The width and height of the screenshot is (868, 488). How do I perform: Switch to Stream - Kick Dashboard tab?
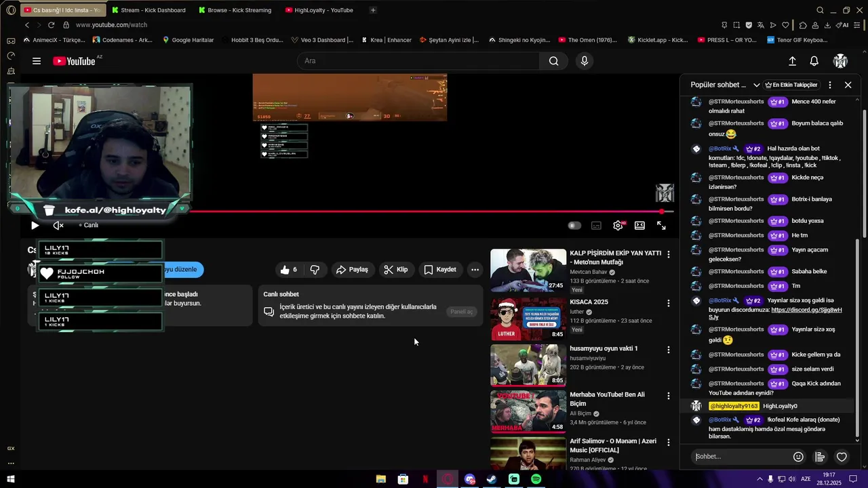pyautogui.click(x=148, y=10)
